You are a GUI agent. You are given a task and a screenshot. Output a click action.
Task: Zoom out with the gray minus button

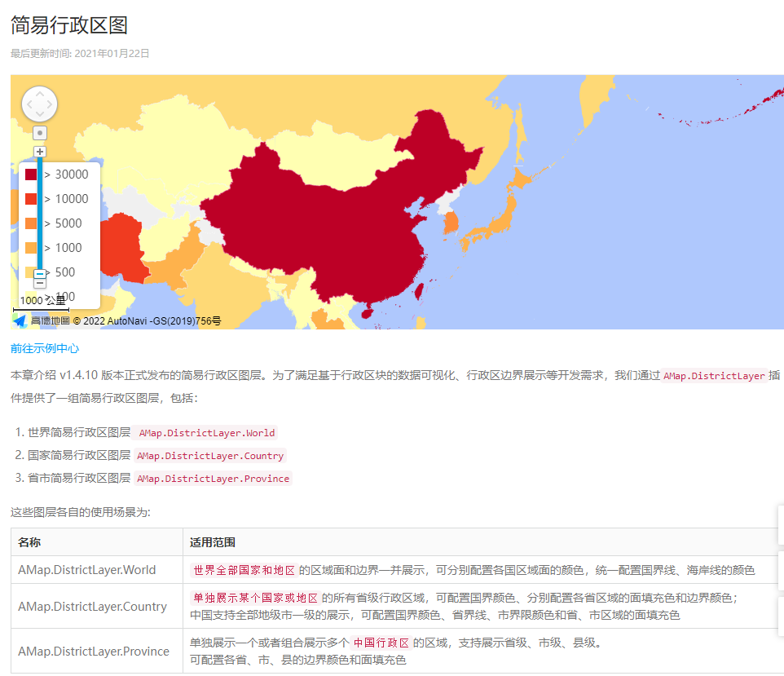coord(40,283)
